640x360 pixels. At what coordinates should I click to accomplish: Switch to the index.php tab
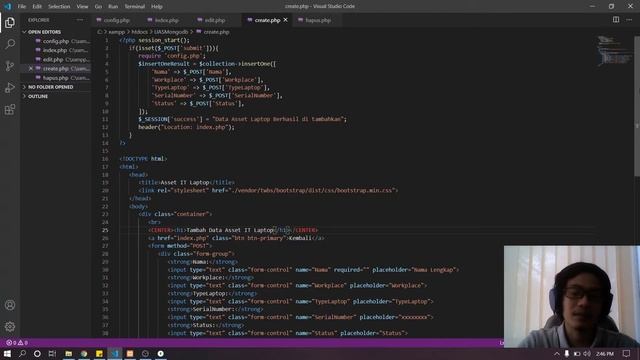coord(166,20)
